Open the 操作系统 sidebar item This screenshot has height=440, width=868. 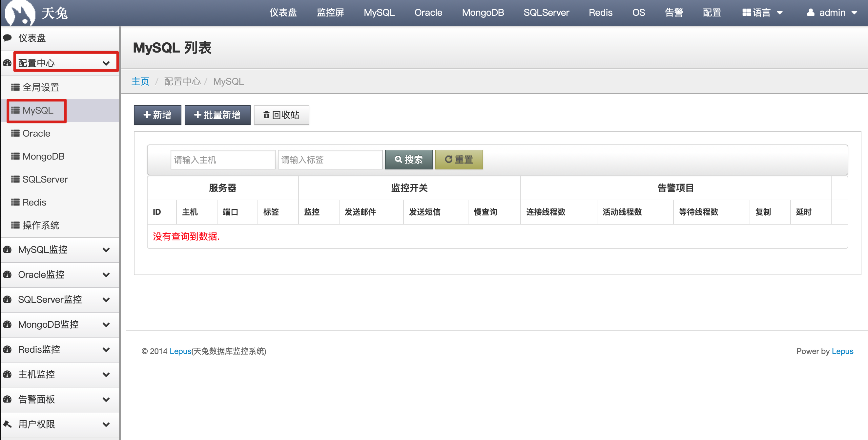tap(40, 225)
